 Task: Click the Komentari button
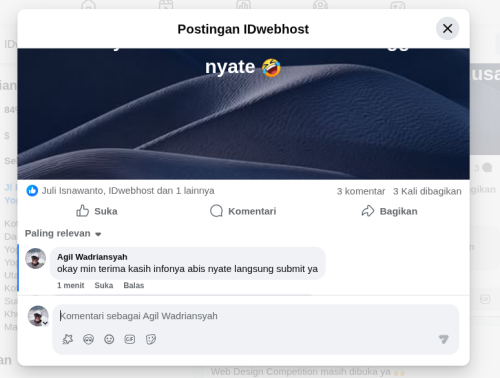(243, 211)
